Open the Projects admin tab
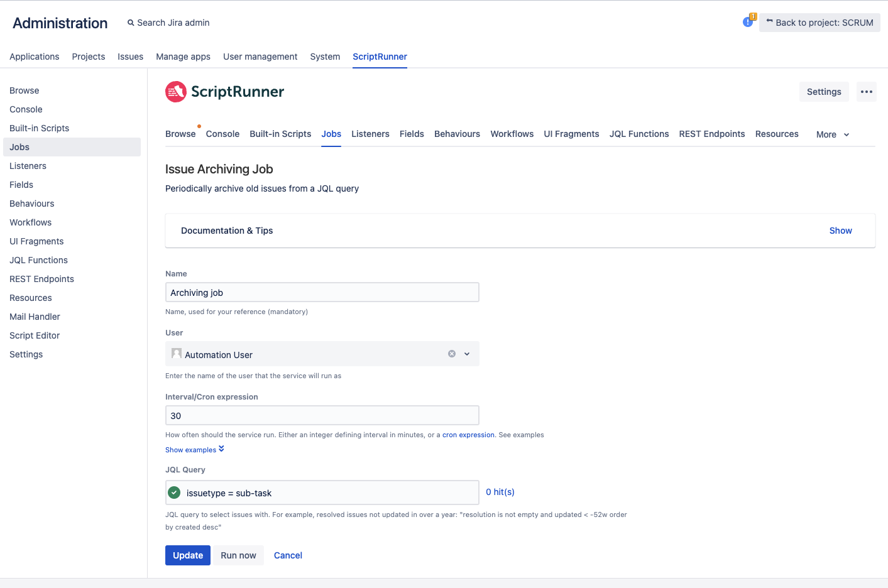This screenshot has width=888, height=588. click(x=89, y=57)
